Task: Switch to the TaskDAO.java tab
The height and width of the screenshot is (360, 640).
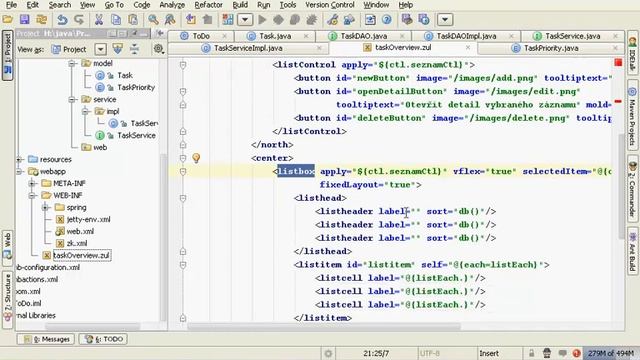Action: pyautogui.click(x=363, y=36)
